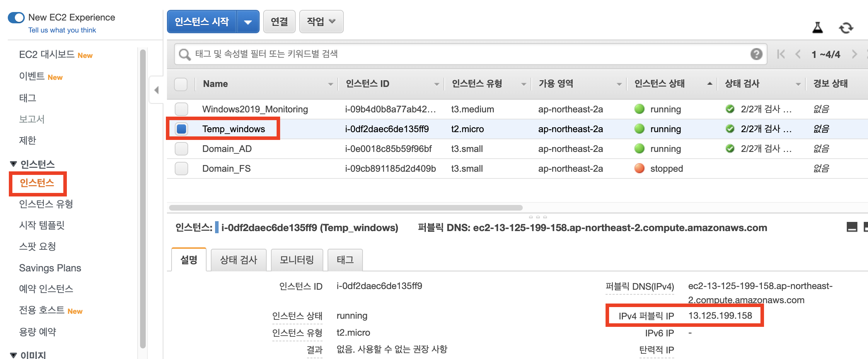Click the pane resize handle dots
The height and width of the screenshot is (359, 868).
pyautogui.click(x=538, y=217)
